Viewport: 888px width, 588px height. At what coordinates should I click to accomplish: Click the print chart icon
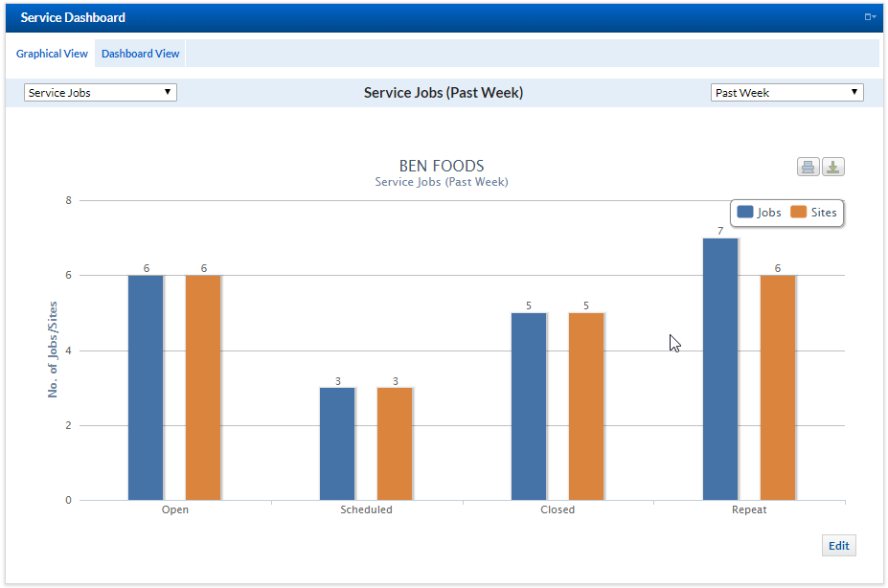(x=808, y=167)
